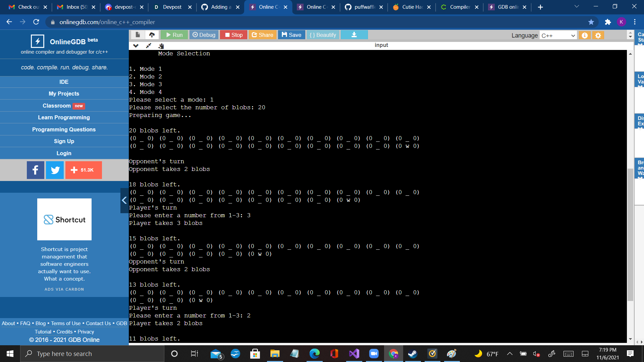Viewport: 644px width, 362px height.
Task: Collapse console with the down chevron
Action: (x=136, y=46)
